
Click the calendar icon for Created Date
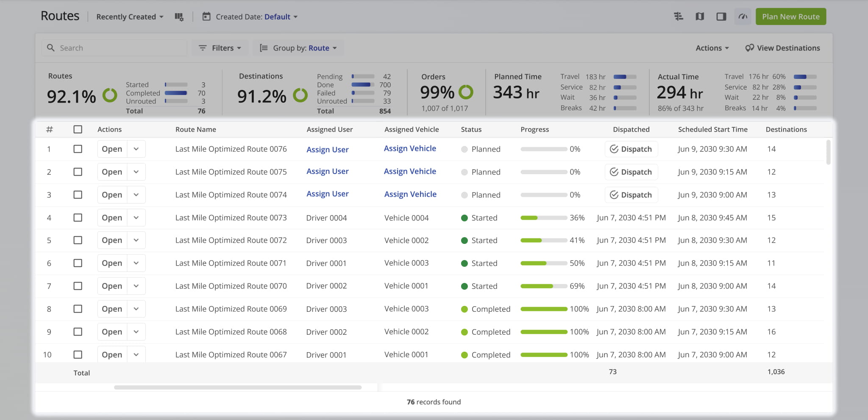(x=206, y=17)
